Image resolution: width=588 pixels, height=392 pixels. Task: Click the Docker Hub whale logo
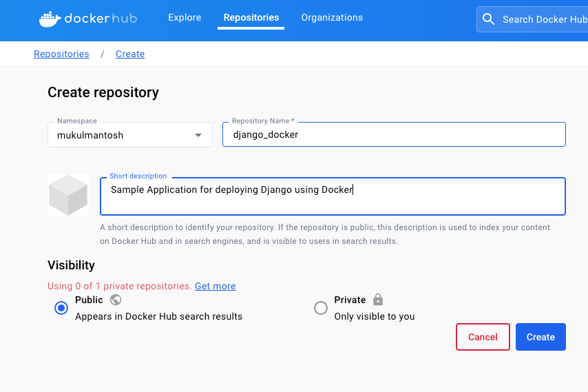tap(50, 19)
